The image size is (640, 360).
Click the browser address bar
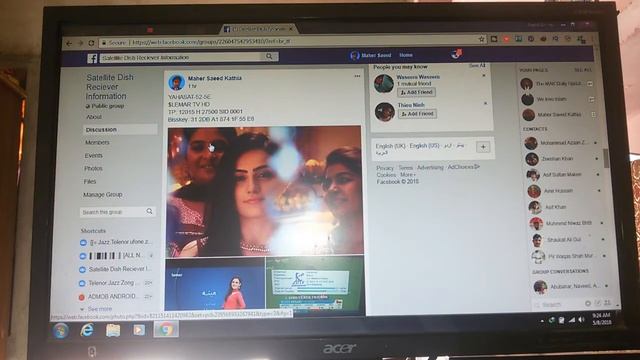pos(290,41)
